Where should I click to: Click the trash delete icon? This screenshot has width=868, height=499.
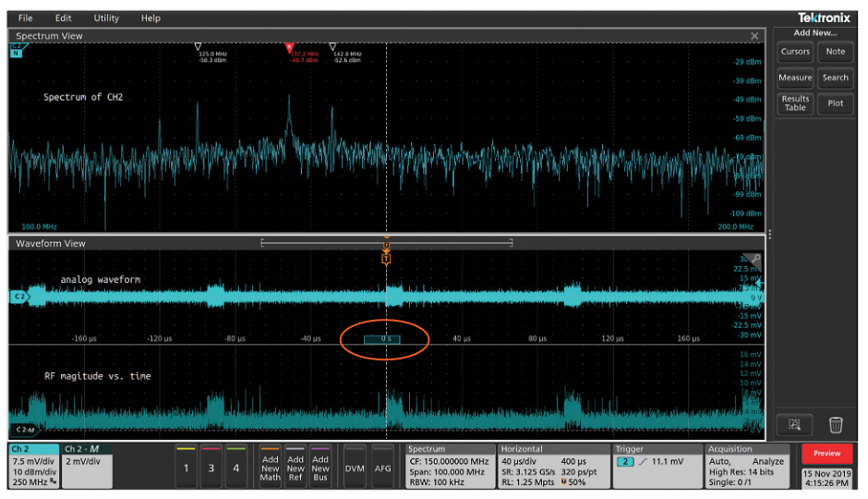[x=836, y=425]
